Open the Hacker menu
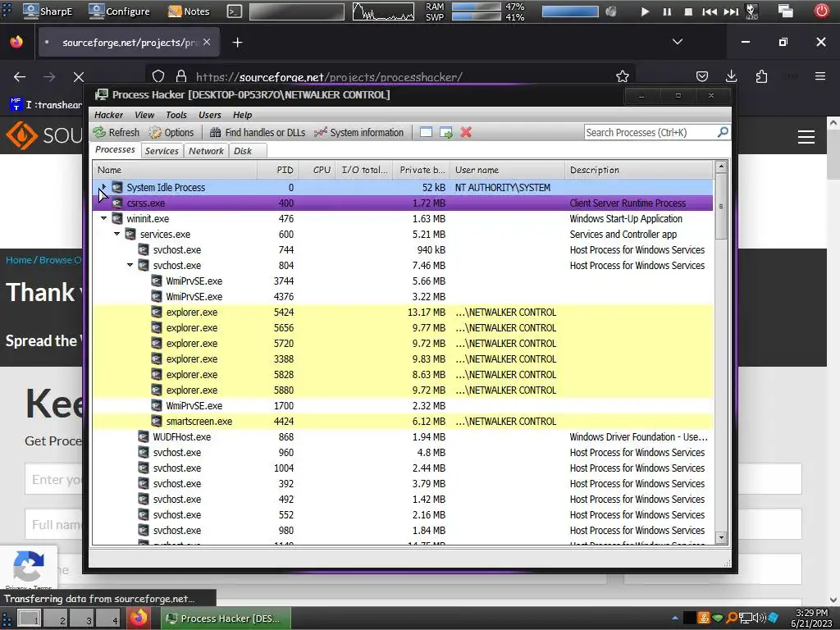The width and height of the screenshot is (840, 630). pyautogui.click(x=109, y=115)
